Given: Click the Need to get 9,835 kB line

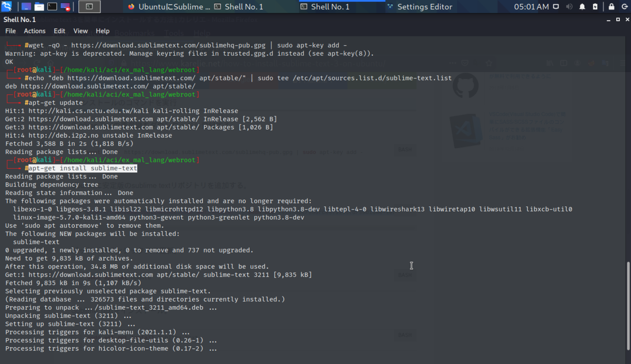Looking at the screenshot, I should point(69,258).
